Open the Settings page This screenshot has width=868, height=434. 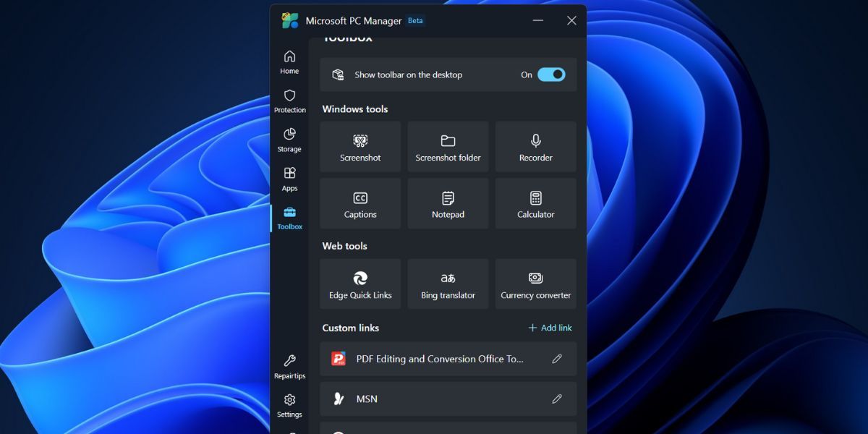click(289, 406)
